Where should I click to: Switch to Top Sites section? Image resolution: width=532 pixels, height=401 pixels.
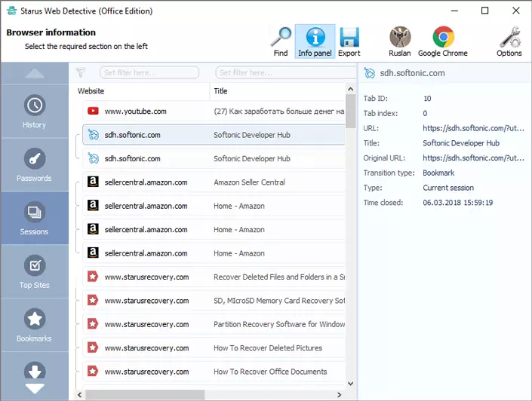(x=35, y=271)
